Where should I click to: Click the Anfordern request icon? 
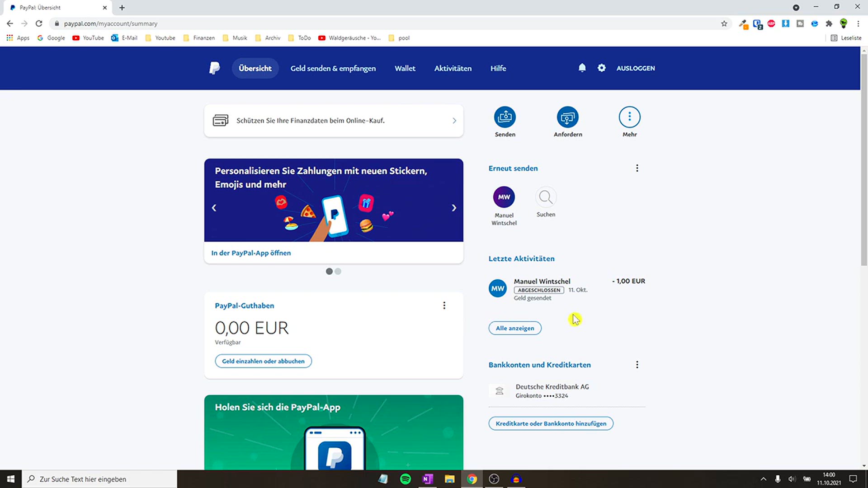pyautogui.click(x=567, y=117)
